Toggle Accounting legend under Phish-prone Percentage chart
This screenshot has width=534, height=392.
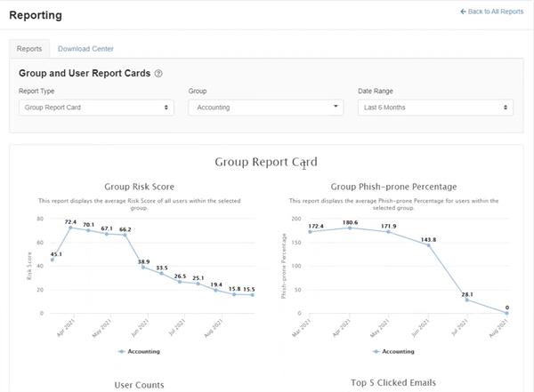point(393,351)
